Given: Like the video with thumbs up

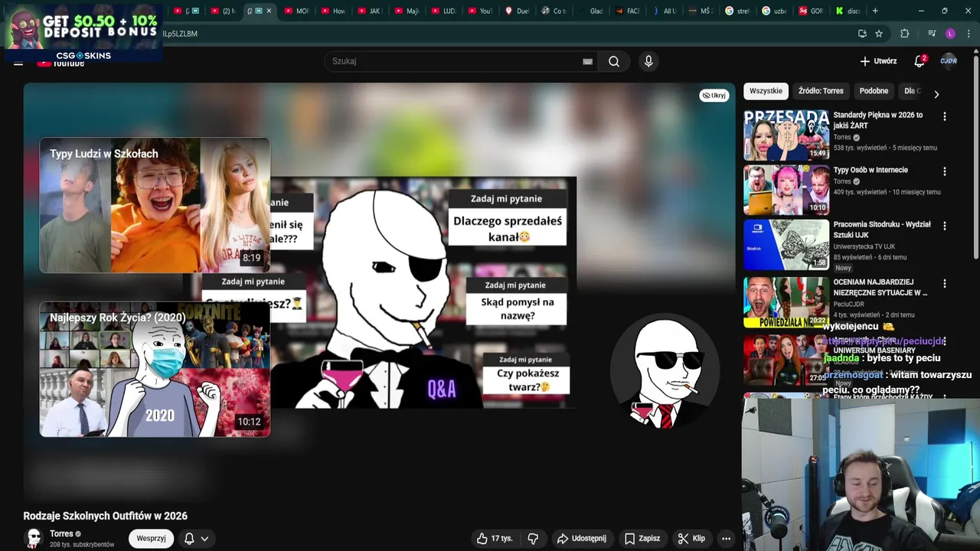Looking at the screenshot, I should point(495,539).
